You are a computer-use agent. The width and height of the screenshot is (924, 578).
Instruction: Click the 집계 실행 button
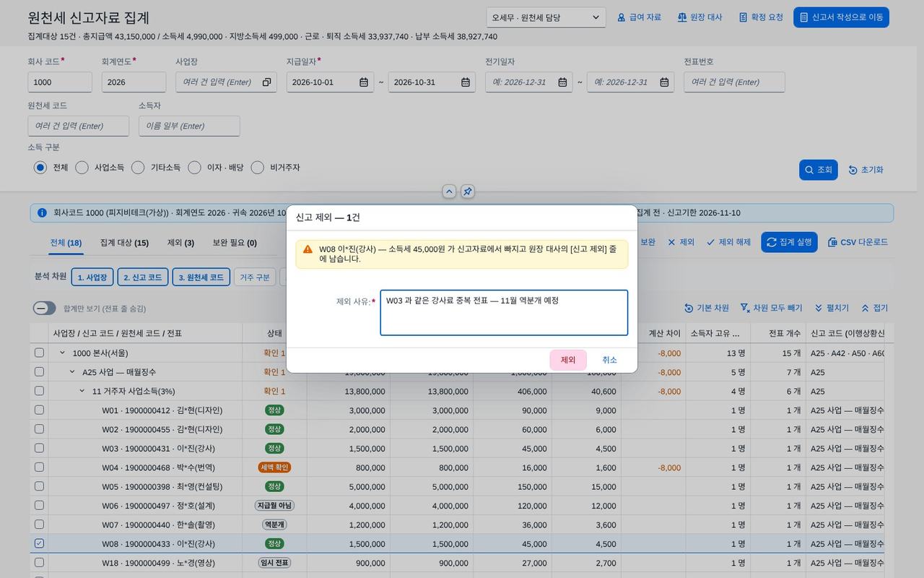pos(789,243)
